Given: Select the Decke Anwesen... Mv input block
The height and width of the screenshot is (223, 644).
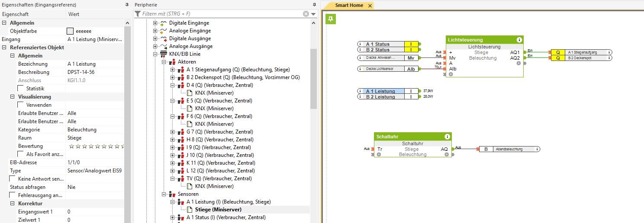Looking at the screenshot, I should click(x=388, y=57).
